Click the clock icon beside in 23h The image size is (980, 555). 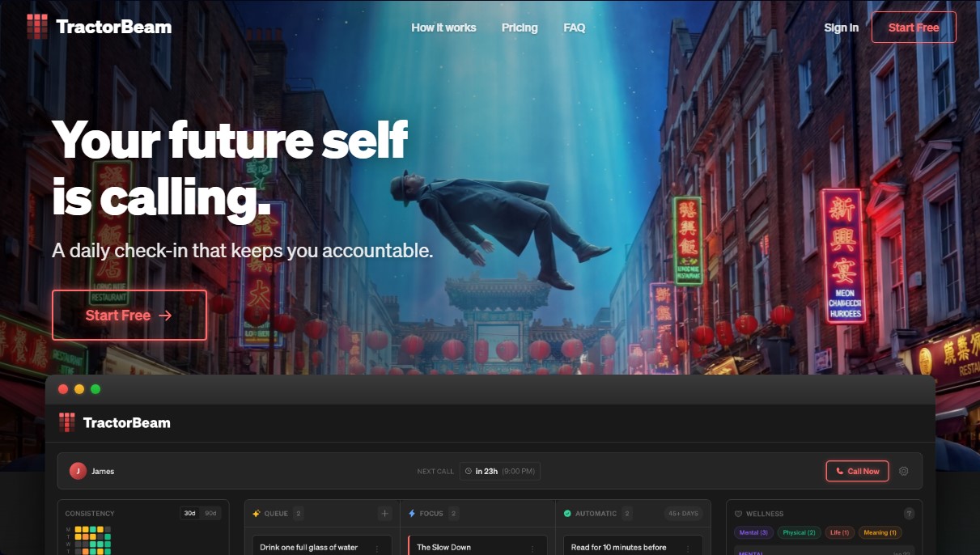point(469,471)
